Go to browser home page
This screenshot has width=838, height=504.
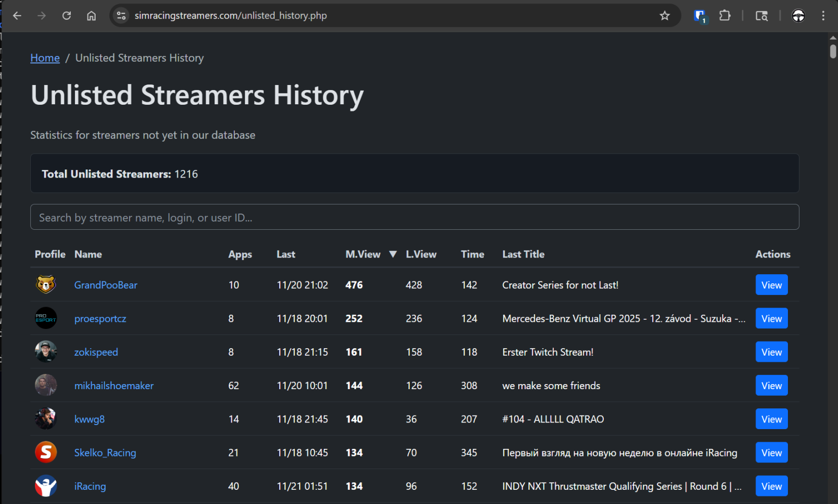click(91, 16)
